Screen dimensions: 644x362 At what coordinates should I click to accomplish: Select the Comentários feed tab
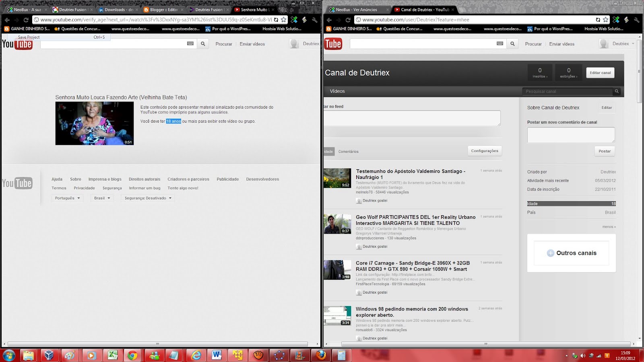(348, 152)
